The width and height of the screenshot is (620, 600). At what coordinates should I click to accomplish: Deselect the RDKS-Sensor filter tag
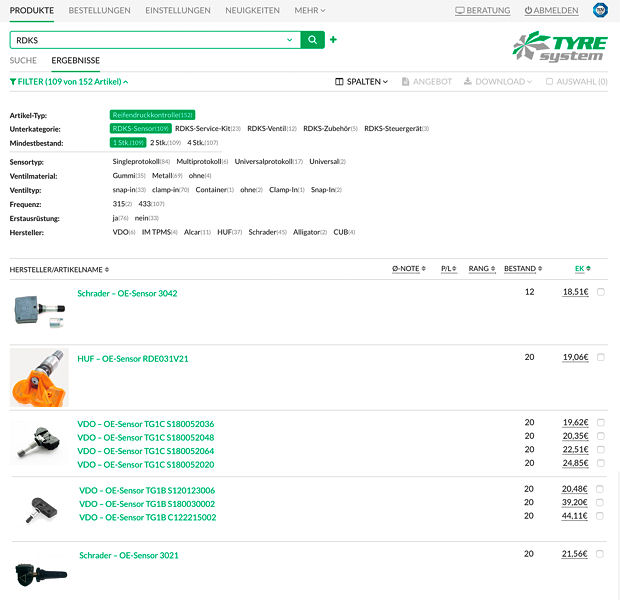point(141,129)
